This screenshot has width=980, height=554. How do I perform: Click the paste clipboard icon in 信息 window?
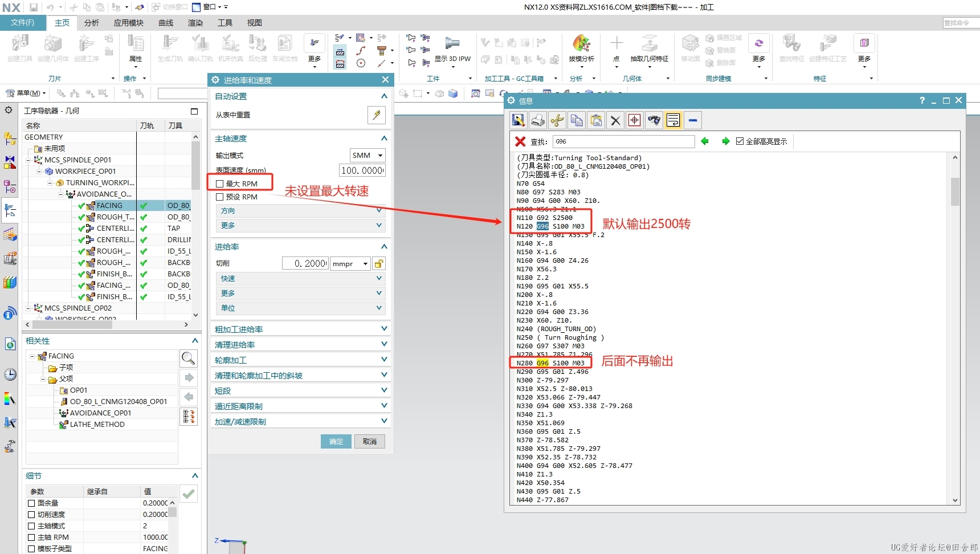point(596,120)
